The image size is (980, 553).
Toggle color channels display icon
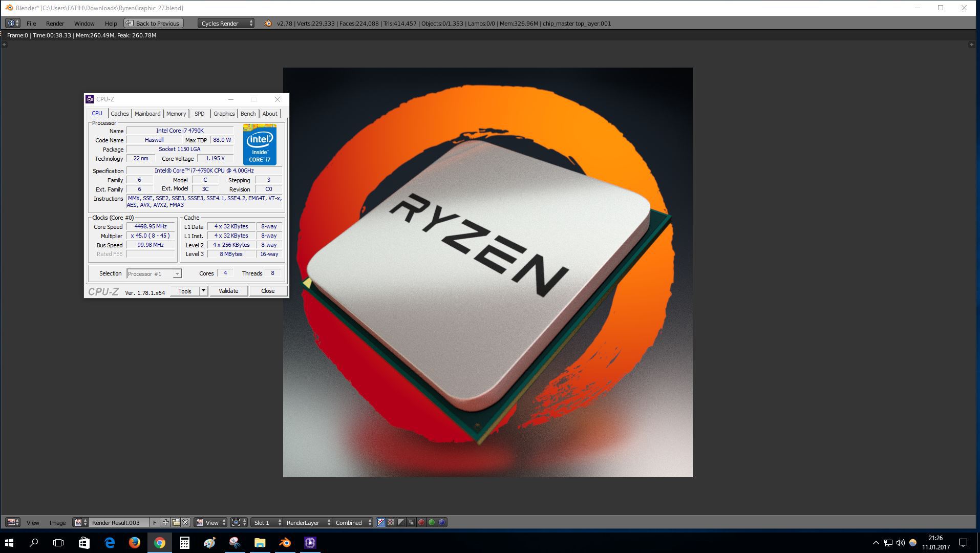pos(391,522)
